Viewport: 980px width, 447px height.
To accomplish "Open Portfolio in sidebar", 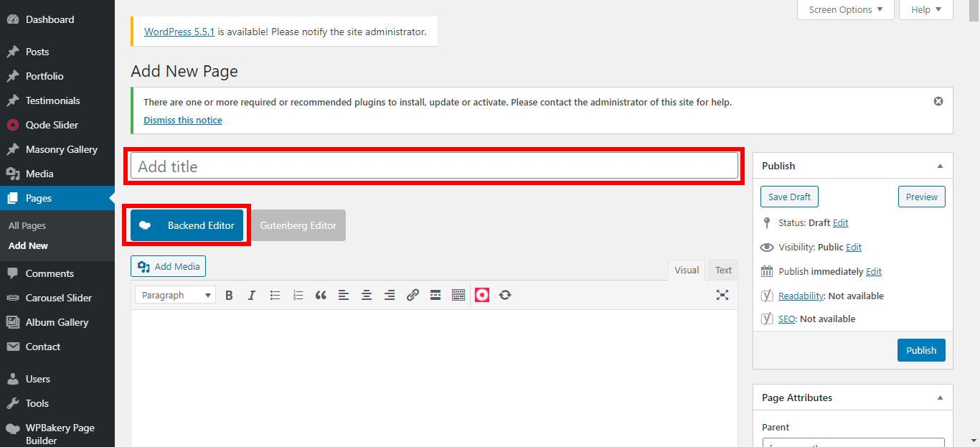I will pyautogui.click(x=57, y=76).
